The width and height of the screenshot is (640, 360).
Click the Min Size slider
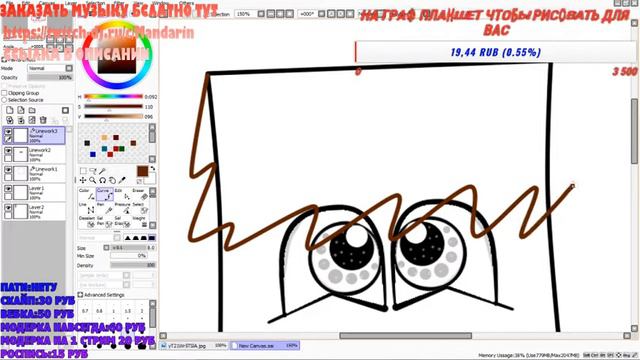(129, 256)
